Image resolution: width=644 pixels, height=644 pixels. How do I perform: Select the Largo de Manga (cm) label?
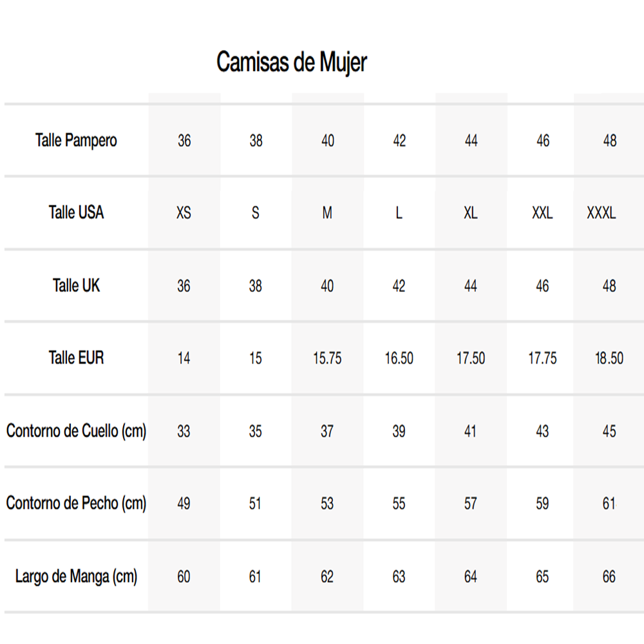pos(76,576)
